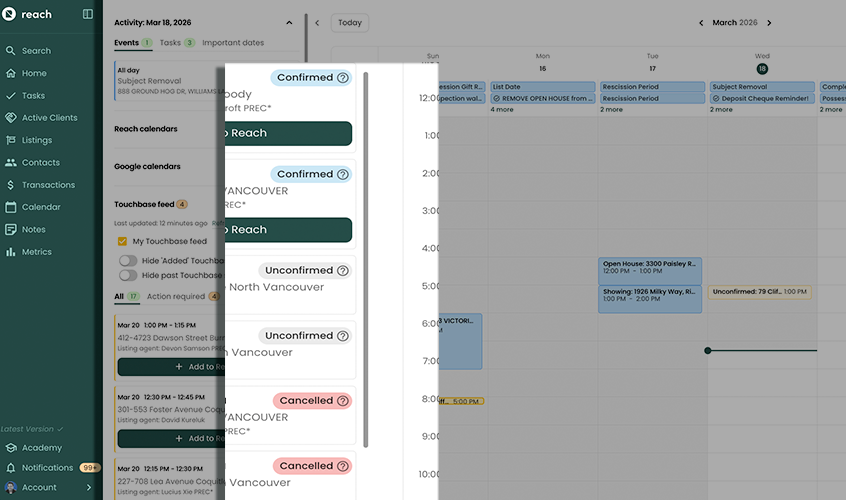Toggle Hide past Touchbase switch
This screenshot has height=500, width=846.
tap(128, 275)
